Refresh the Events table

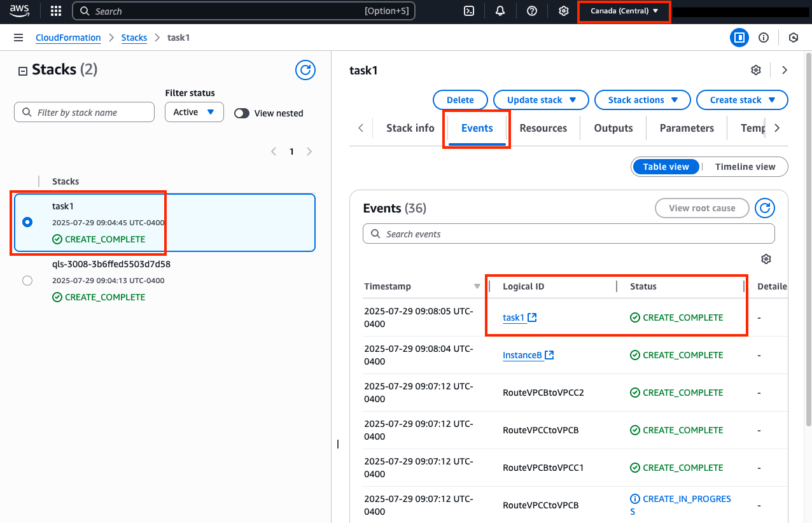pos(765,208)
